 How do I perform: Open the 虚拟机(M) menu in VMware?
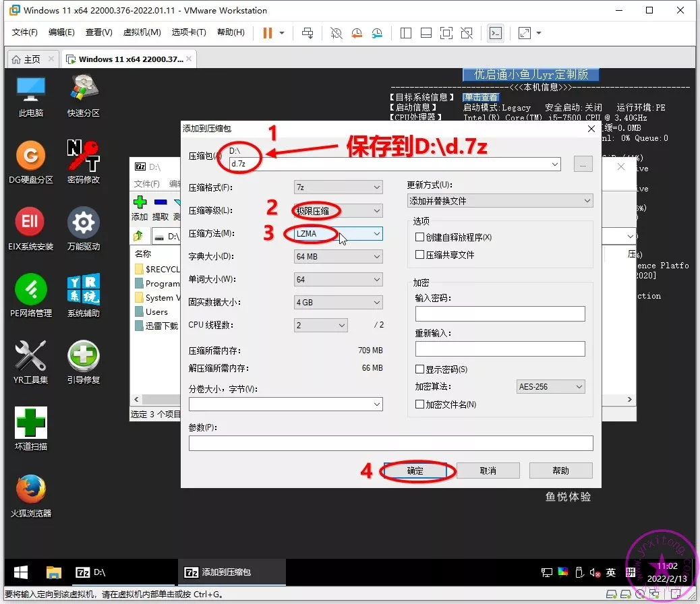[142, 32]
